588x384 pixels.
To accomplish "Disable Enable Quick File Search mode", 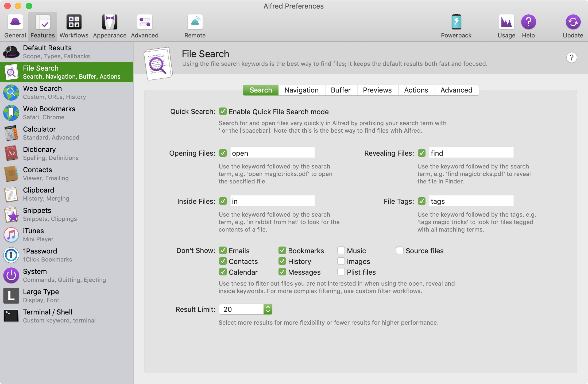I will click(x=223, y=111).
